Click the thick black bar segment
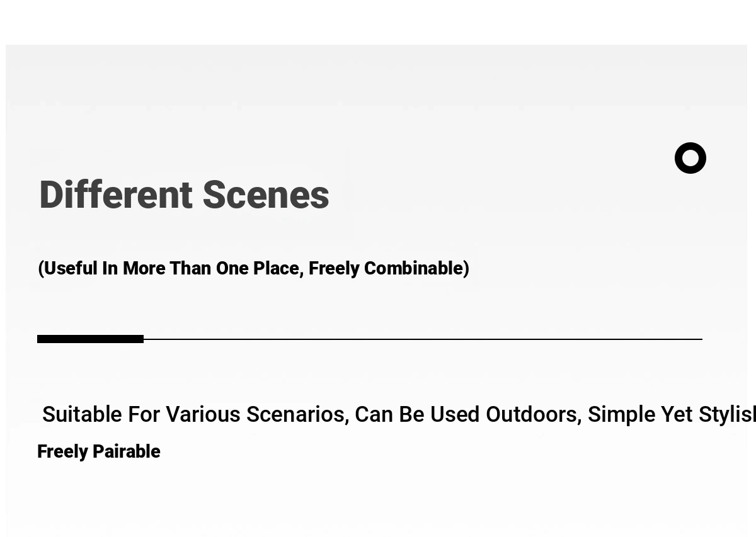 tap(90, 339)
